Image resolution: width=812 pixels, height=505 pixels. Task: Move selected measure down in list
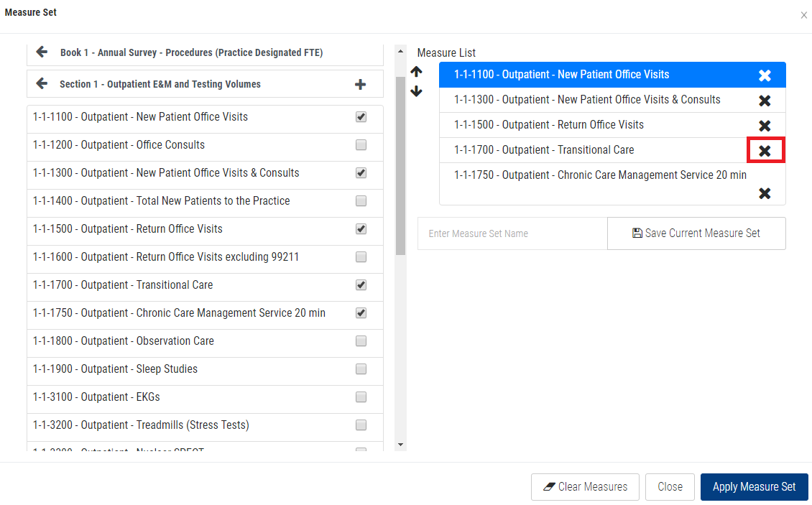click(417, 91)
